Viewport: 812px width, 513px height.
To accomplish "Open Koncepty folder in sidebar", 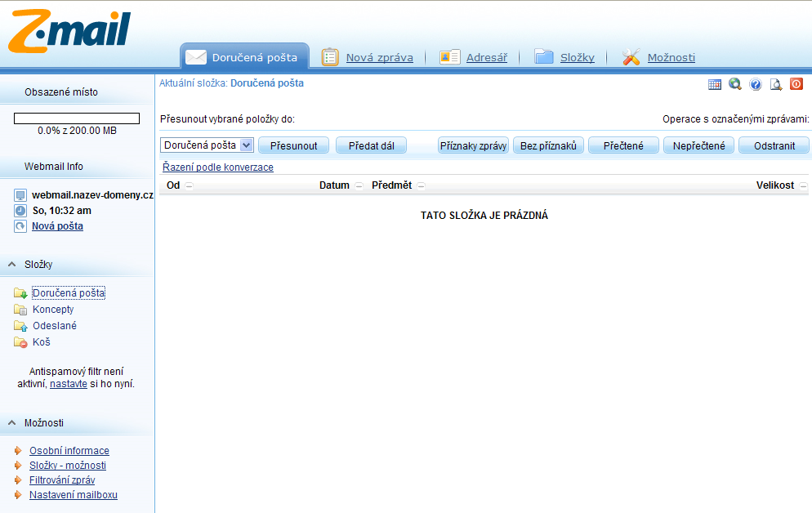I will (53, 310).
